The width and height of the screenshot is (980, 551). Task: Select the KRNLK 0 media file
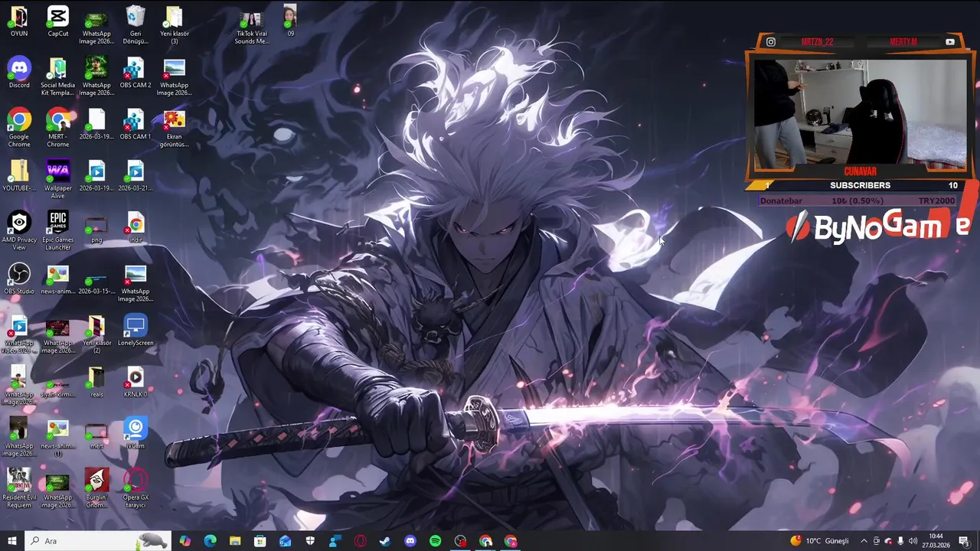click(136, 381)
